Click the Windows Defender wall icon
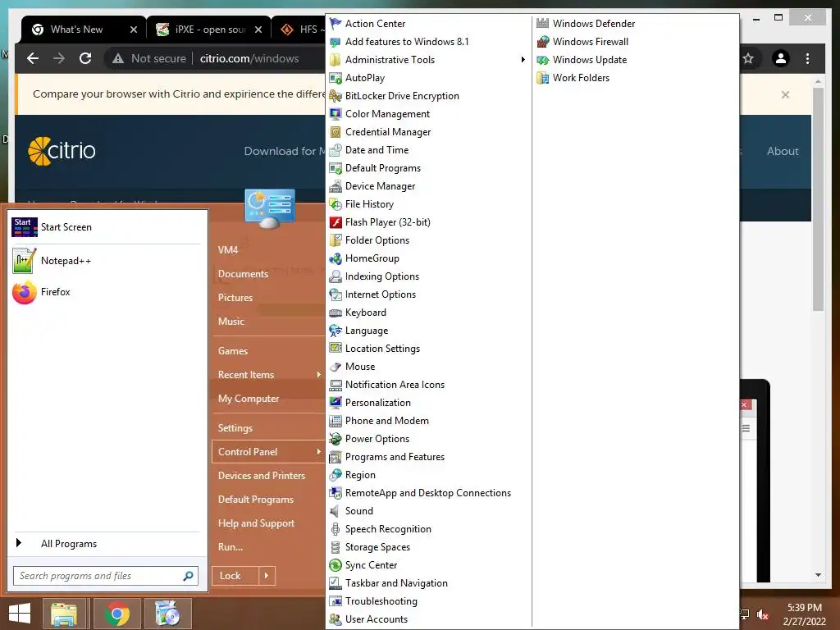This screenshot has width=840, height=630. click(x=543, y=24)
